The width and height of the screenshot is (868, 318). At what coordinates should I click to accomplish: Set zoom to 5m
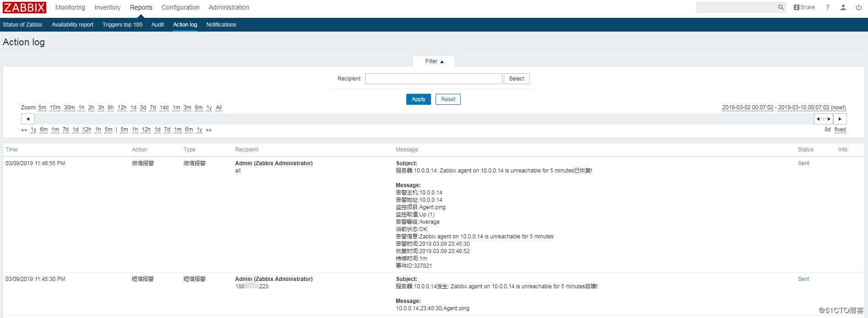(42, 108)
